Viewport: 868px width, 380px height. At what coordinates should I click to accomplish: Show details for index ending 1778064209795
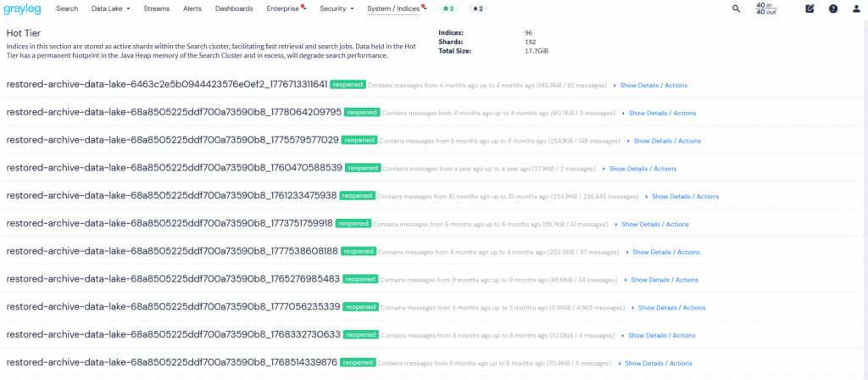[659, 113]
